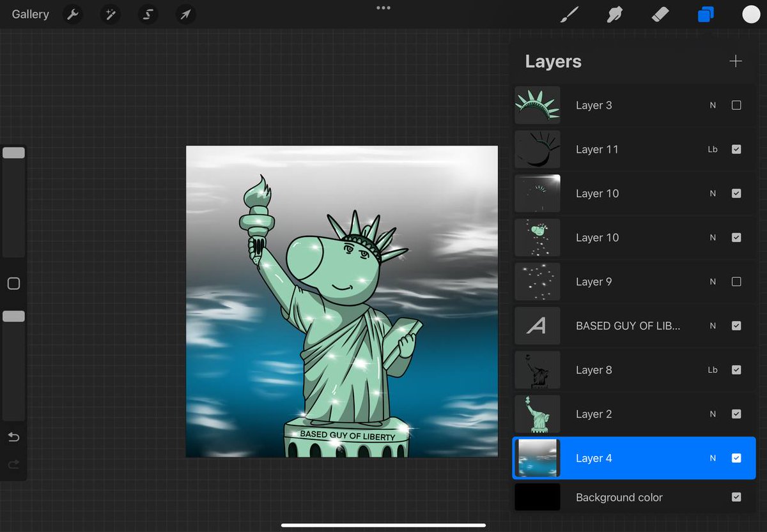
Task: Tap the square modify button on sidebar
Action: tap(13, 284)
